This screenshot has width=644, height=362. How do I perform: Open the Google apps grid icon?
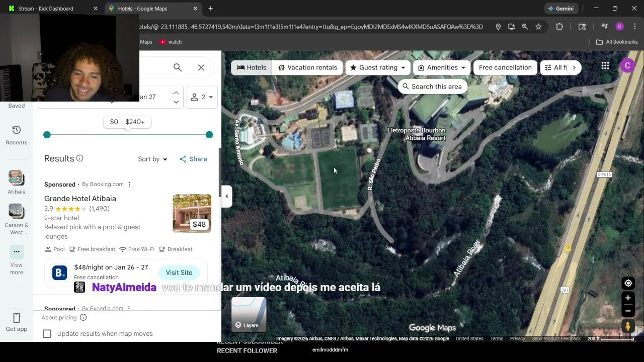pyautogui.click(x=605, y=66)
